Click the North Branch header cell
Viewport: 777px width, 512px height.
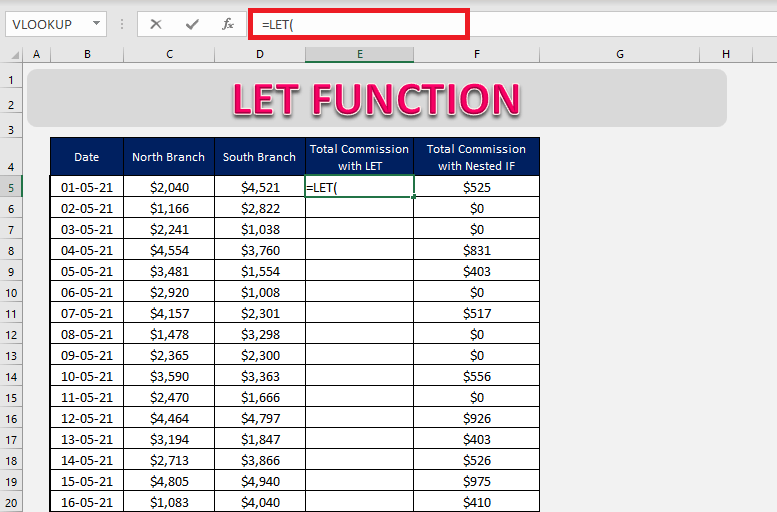pyautogui.click(x=168, y=157)
